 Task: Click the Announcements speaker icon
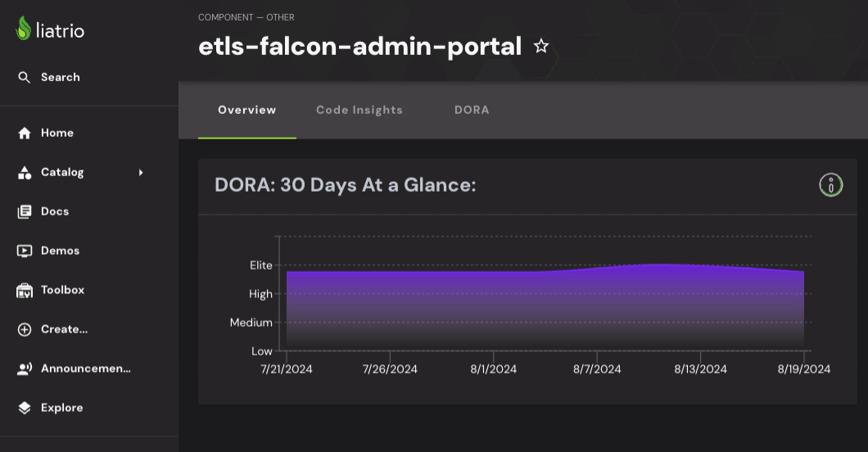(x=25, y=369)
